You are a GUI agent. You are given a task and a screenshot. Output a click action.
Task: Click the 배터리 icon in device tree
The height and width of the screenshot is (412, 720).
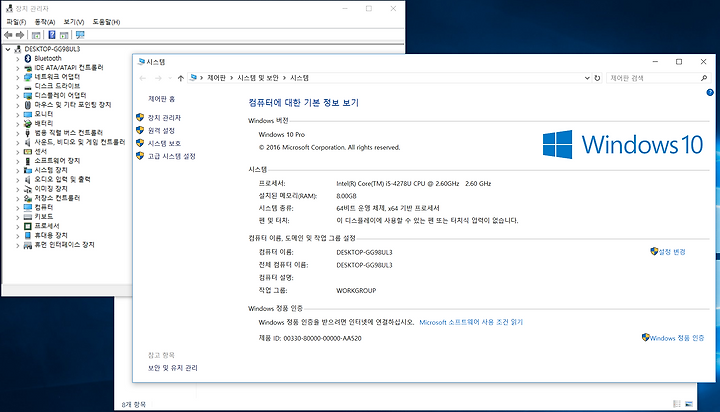click(x=28, y=124)
